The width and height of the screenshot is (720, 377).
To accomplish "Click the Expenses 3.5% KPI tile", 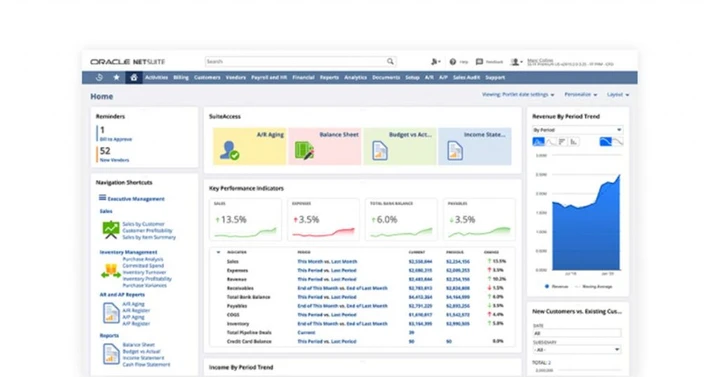I will coord(324,219).
